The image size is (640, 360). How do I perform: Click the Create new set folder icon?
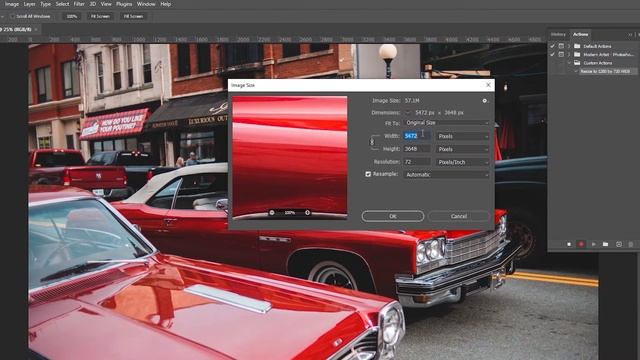click(x=605, y=244)
